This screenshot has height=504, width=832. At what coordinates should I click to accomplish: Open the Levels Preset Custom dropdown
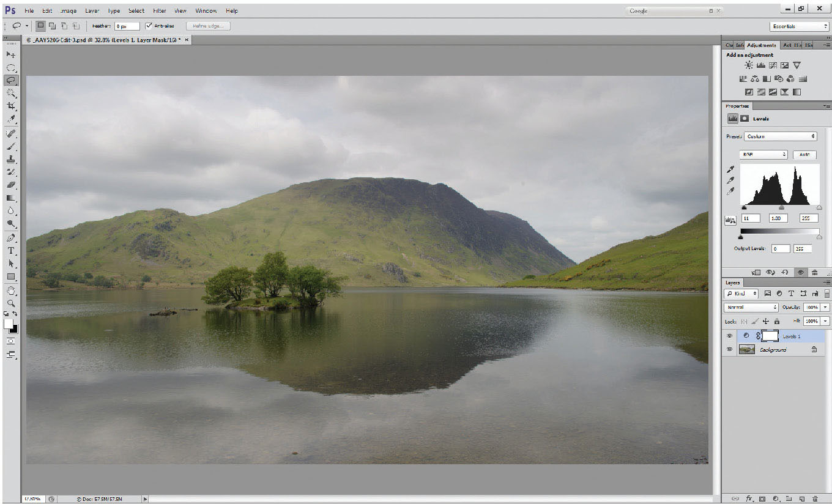tap(781, 136)
